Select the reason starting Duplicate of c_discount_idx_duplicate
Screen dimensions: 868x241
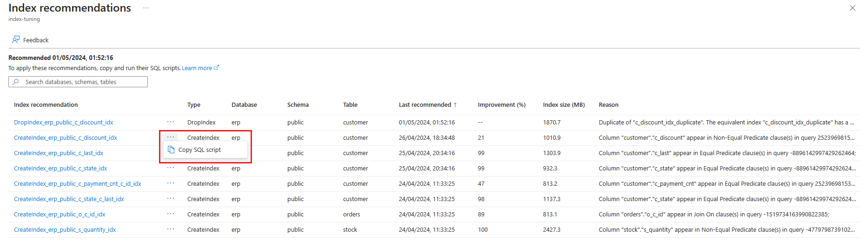point(727,123)
